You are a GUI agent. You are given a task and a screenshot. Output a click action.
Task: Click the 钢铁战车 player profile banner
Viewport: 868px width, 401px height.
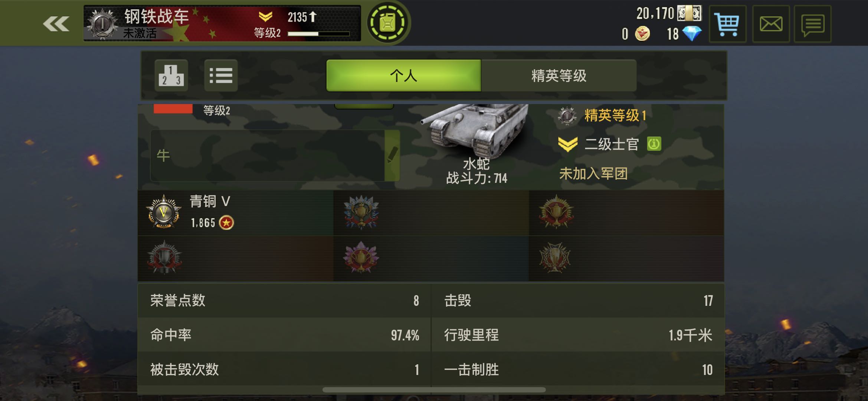(x=222, y=23)
